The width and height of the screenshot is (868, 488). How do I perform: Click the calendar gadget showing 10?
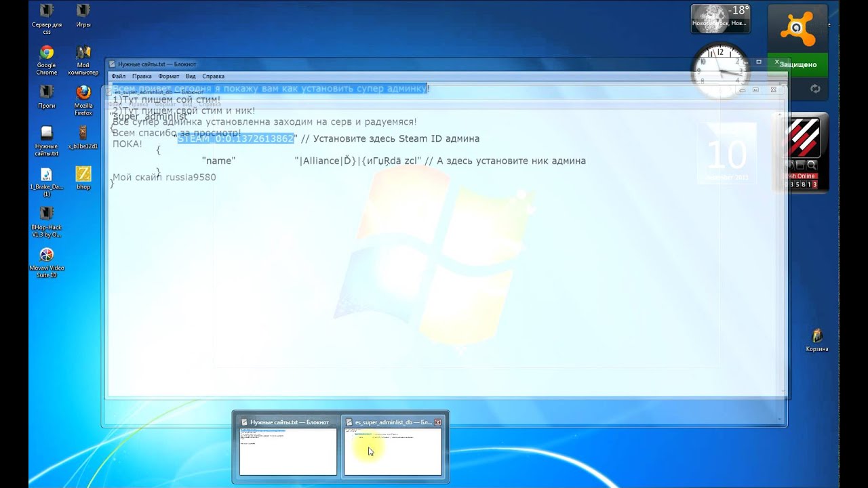pos(726,154)
